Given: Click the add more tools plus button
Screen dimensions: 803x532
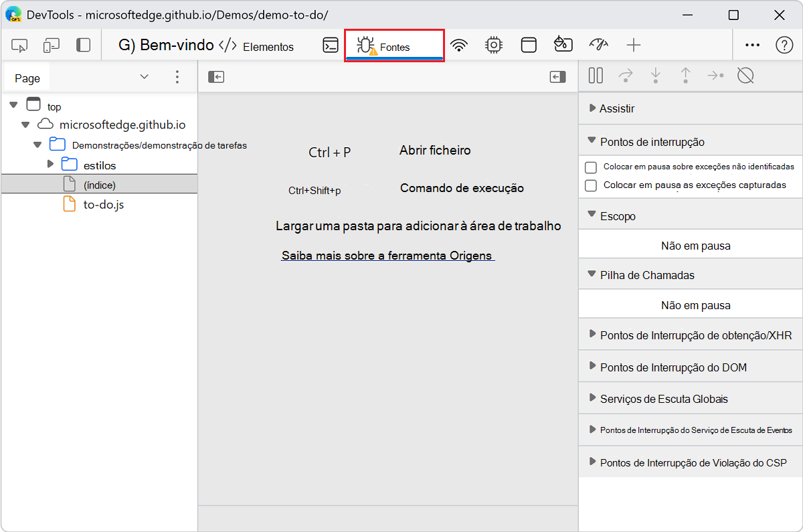Looking at the screenshot, I should 633,45.
